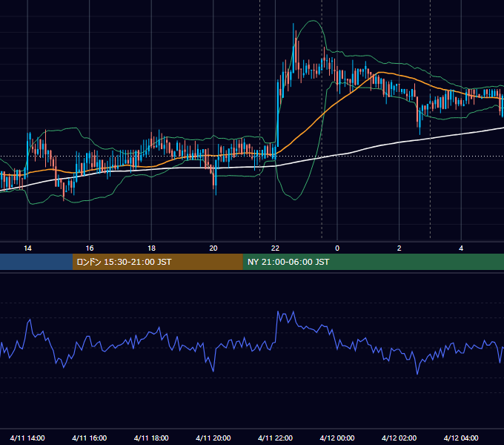Screen dimensions: 504x445
Task: Click the 4/11 14:00 date label
Action: tap(27, 438)
